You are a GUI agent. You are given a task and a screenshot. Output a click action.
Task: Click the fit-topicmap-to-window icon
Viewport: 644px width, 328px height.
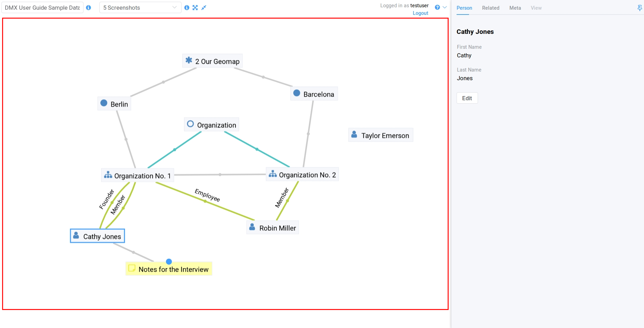(x=195, y=8)
